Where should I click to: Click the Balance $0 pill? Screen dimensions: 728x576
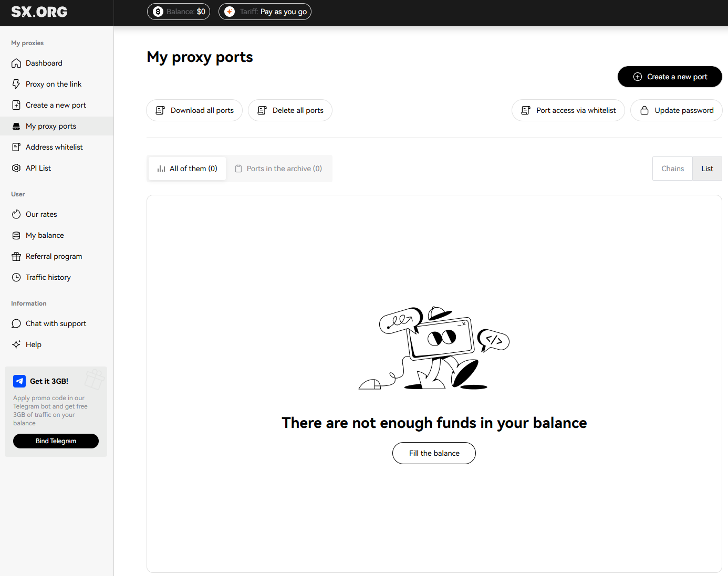(x=179, y=12)
